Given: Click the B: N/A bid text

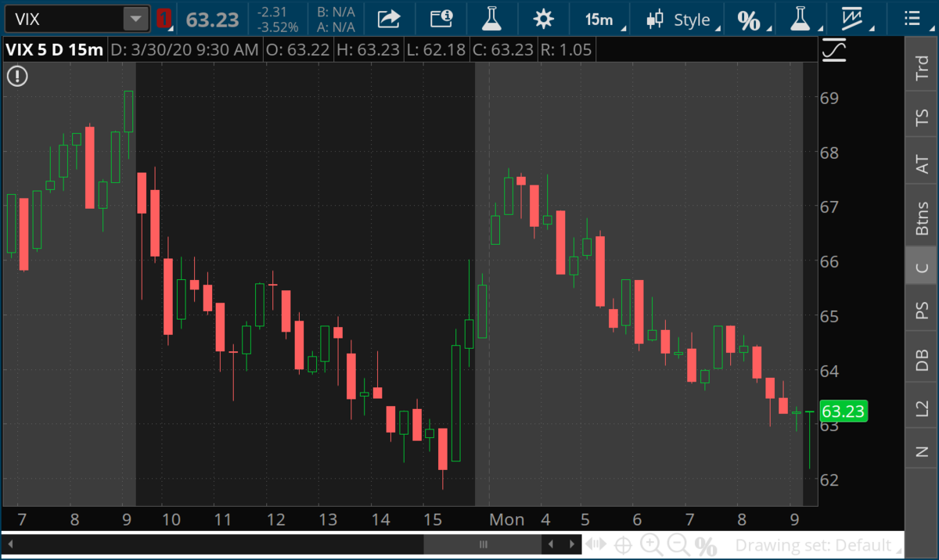Looking at the screenshot, I should 335,13.
